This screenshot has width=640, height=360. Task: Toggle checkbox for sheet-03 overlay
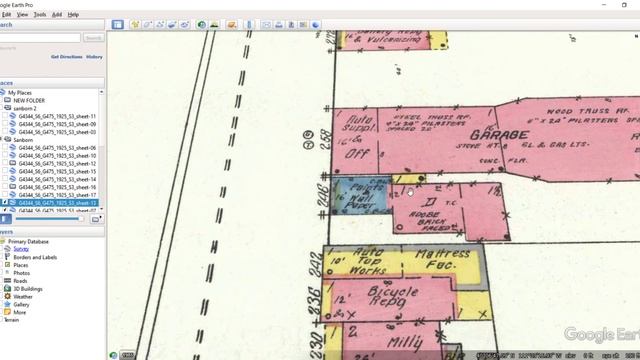(5, 132)
